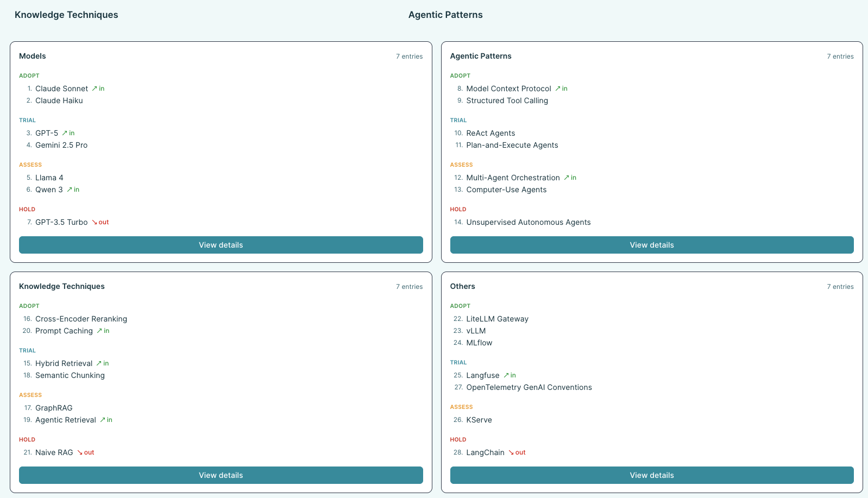Click the 'in' trend arrow beside Prompt Caching
Viewport: 868px width, 498px height.
click(x=103, y=331)
